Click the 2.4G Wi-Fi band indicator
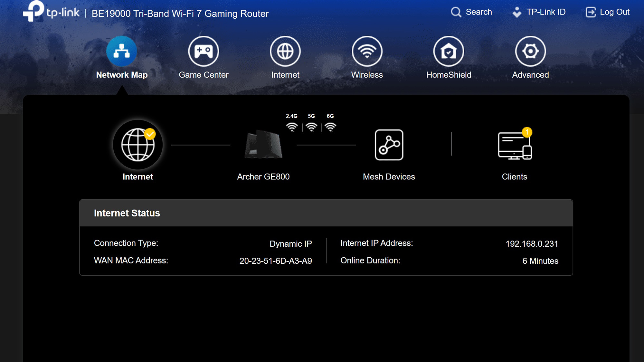 292,127
